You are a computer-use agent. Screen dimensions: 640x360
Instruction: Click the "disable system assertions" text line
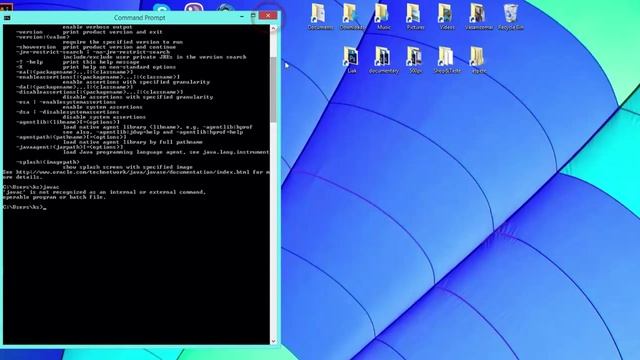[104, 117]
